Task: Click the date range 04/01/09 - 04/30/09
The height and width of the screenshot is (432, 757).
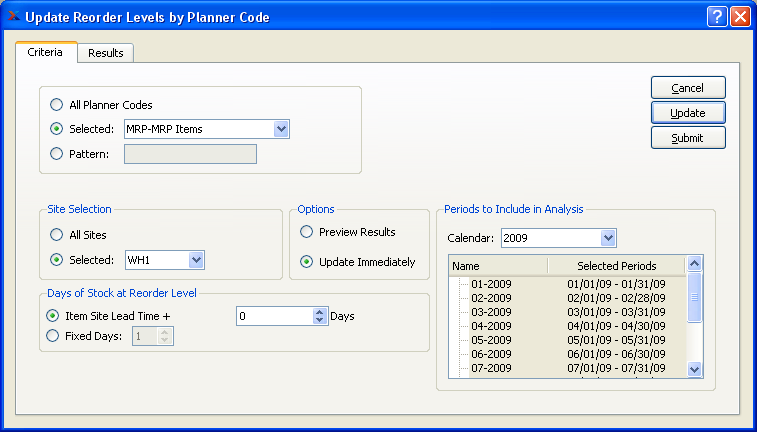Action: pos(617,326)
